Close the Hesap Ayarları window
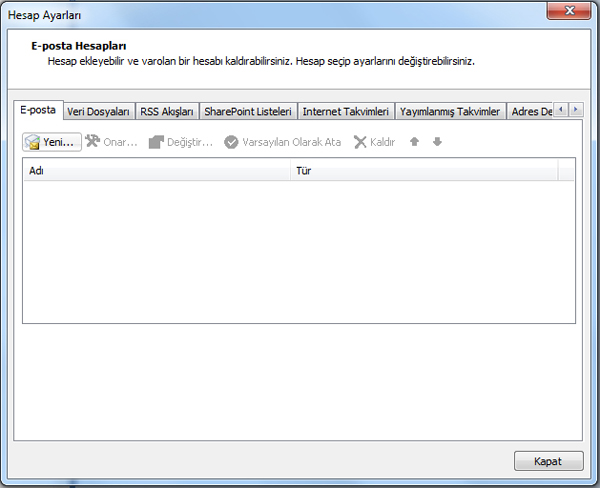This screenshot has height=488, width=600. 569,10
